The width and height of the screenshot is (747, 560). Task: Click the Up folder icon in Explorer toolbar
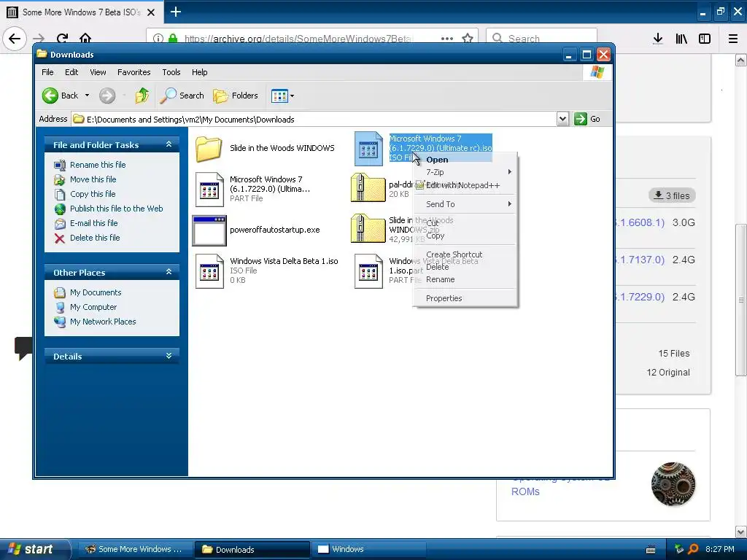point(142,96)
